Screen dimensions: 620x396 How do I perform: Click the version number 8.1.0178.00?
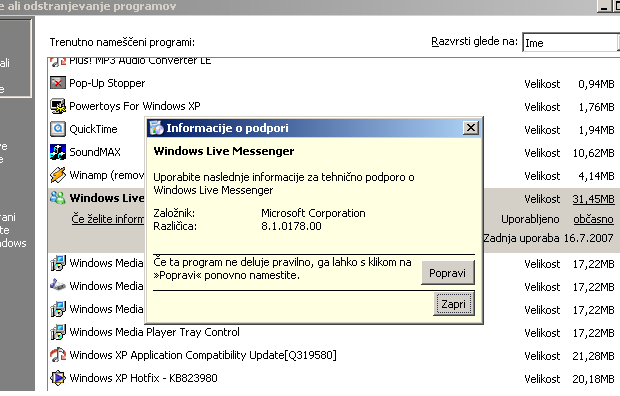point(291,226)
